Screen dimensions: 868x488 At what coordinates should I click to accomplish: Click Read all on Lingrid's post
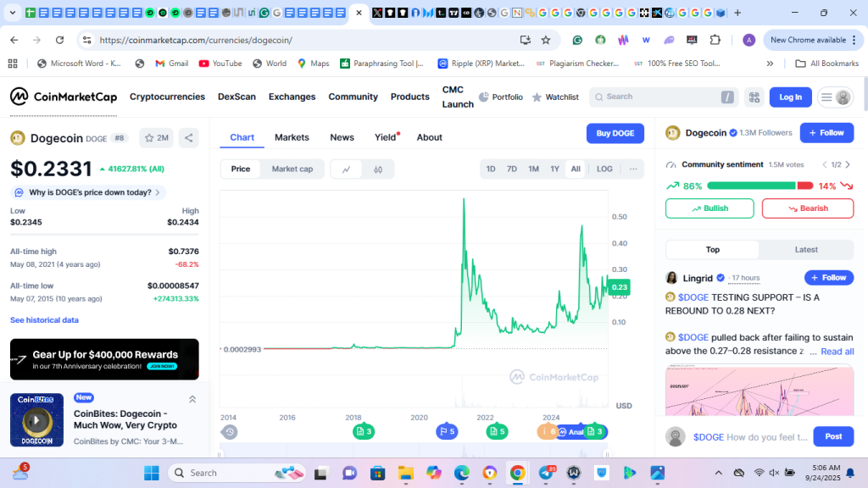point(837,352)
